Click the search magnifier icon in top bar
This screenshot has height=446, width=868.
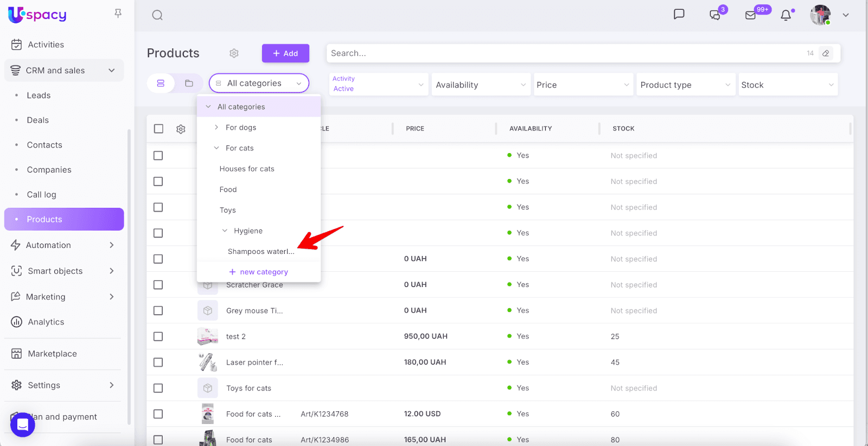pos(157,15)
